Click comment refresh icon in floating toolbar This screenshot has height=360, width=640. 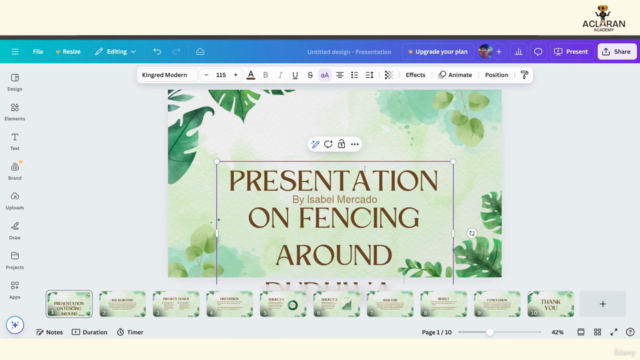(328, 144)
